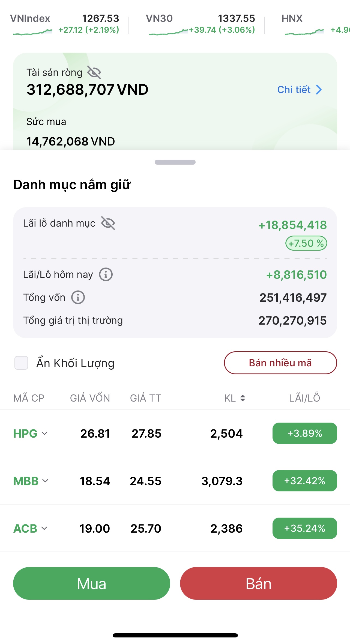Hide portfolio profit/loss with eye icon
Viewport: 350px width, 644px height.
[108, 223]
